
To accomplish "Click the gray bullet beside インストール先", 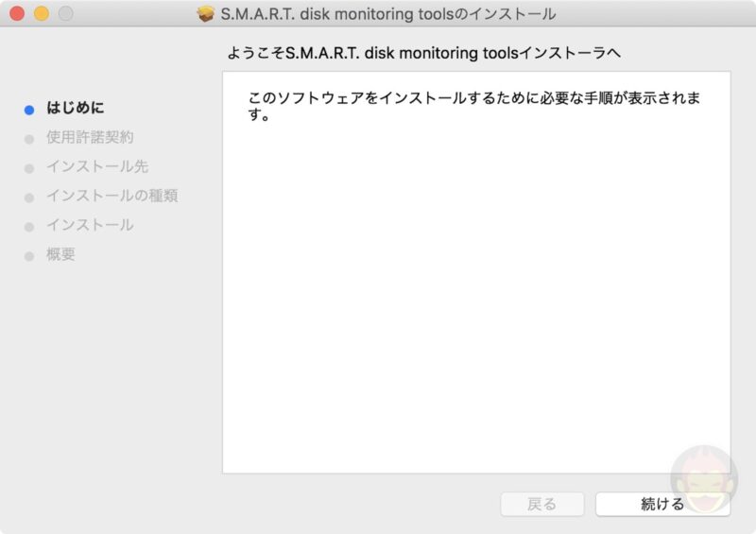I will (29, 168).
